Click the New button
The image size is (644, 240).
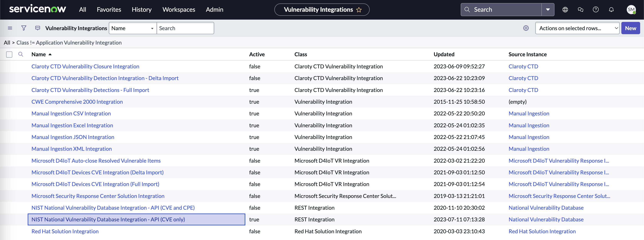pyautogui.click(x=631, y=28)
